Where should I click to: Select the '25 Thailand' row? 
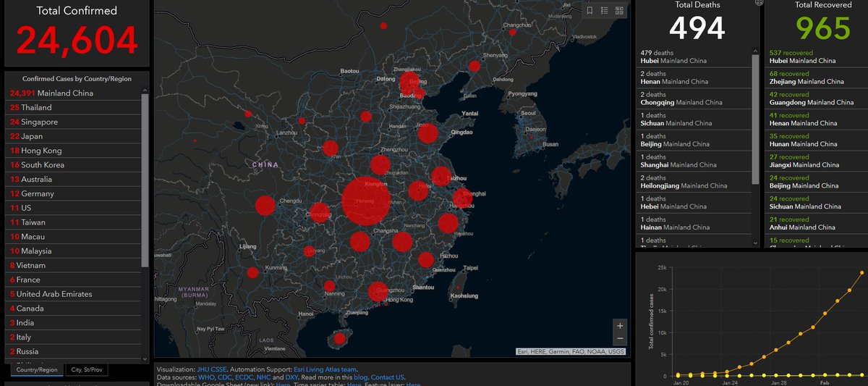(73, 107)
